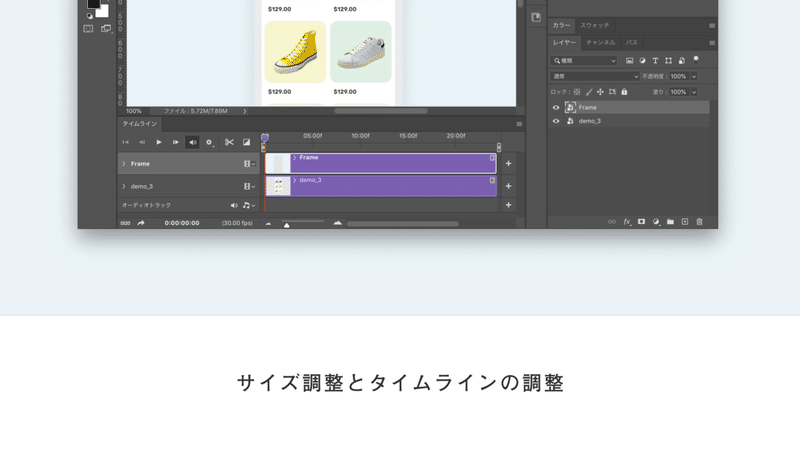
Task: Open the demo_3 track filmstrip menu
Action: (x=249, y=186)
